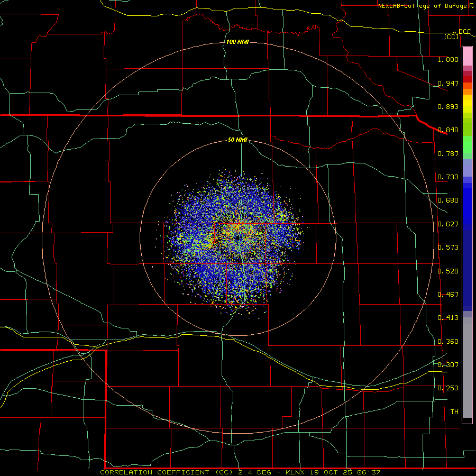Image resolution: width=476 pixels, height=476 pixels.
Task: Click the 0.307 legend value
Action: 448,365
